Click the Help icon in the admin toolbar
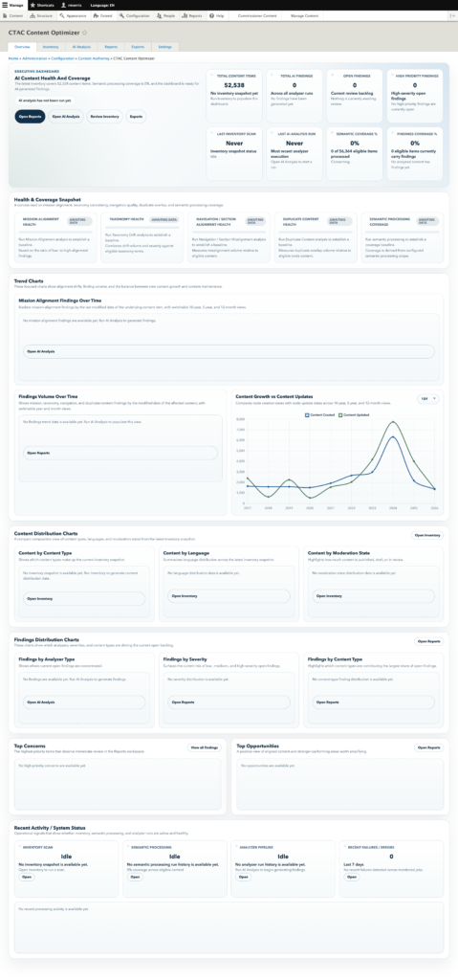Screen dimensions: 458x980 tap(212, 15)
